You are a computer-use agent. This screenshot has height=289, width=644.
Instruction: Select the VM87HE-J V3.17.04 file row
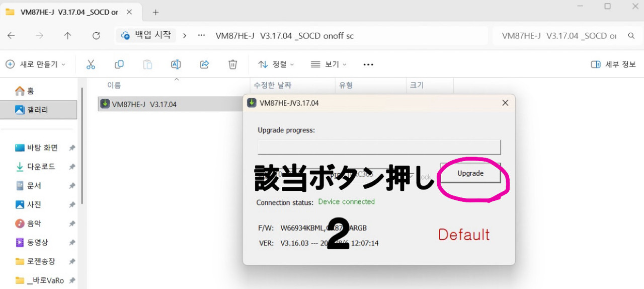[171, 104]
